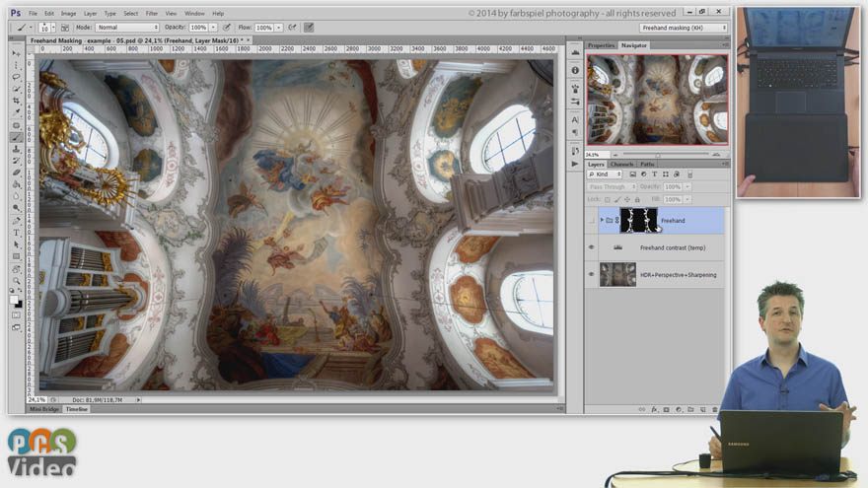Select the Quick Selection tool

(16, 89)
